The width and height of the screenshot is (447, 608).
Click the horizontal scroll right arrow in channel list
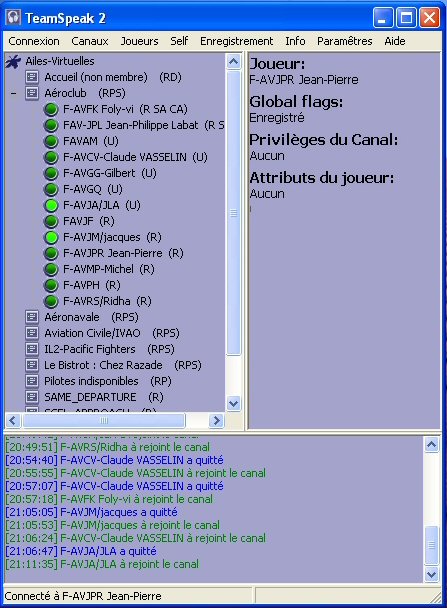point(216,420)
